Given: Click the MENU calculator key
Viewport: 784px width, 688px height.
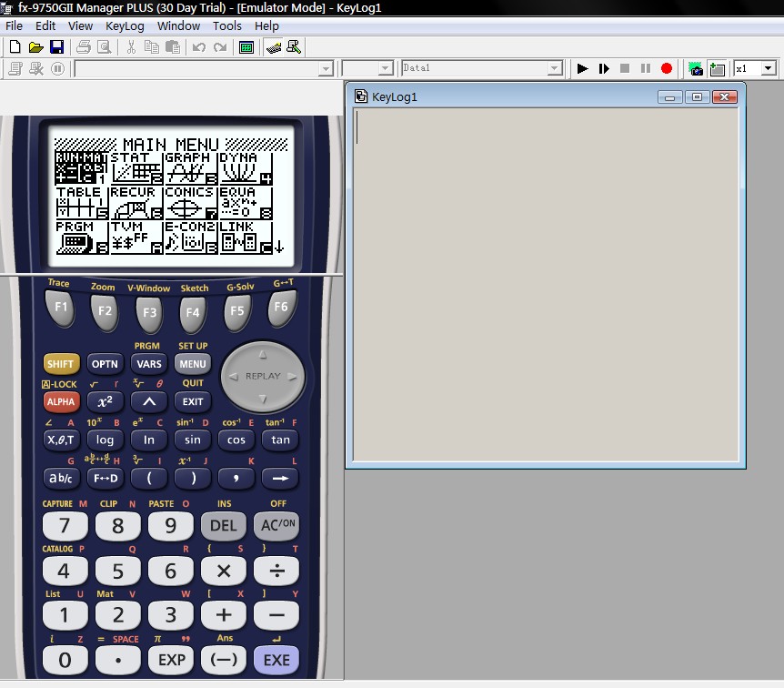Looking at the screenshot, I should [193, 364].
